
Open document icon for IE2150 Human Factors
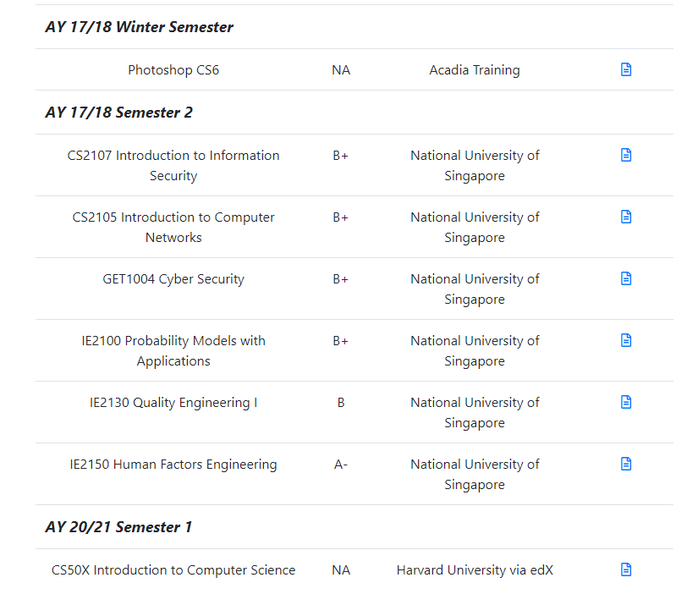point(626,464)
